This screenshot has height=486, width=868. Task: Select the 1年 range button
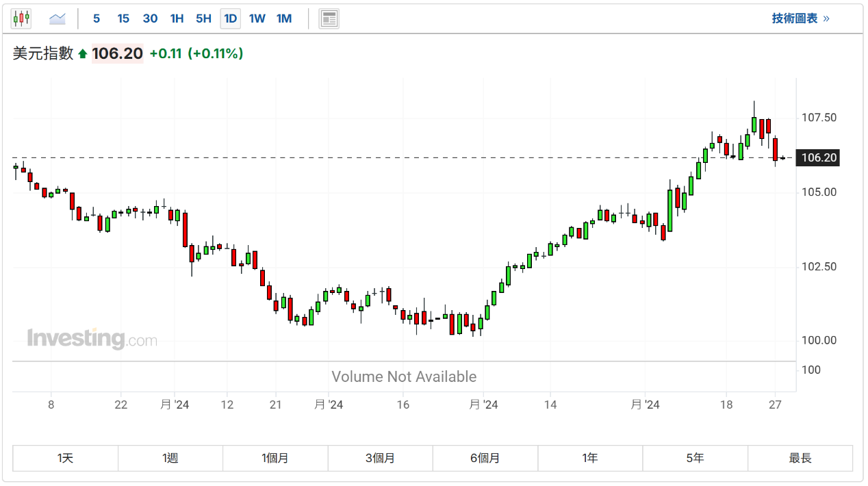coord(590,458)
